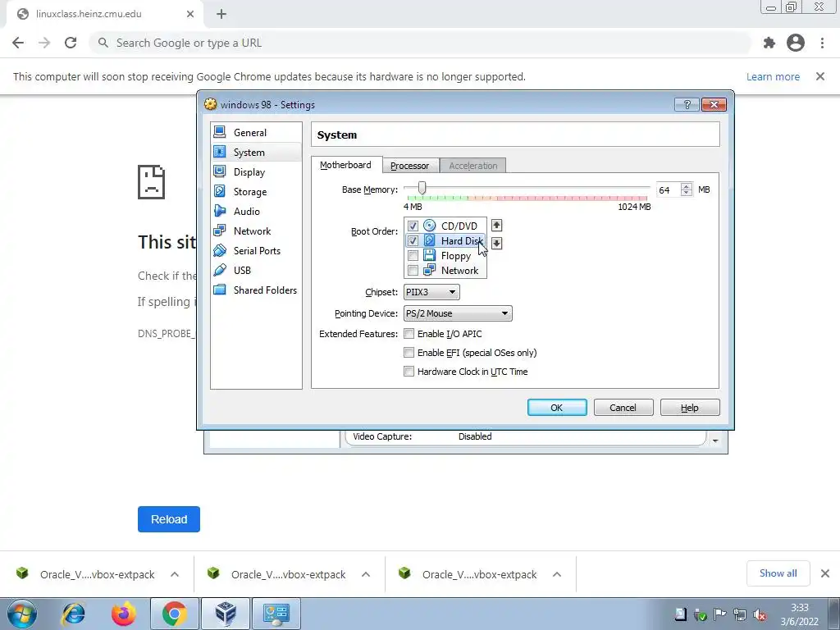Select the Floppy boot device row
The width and height of the screenshot is (840, 630).
coord(445,256)
